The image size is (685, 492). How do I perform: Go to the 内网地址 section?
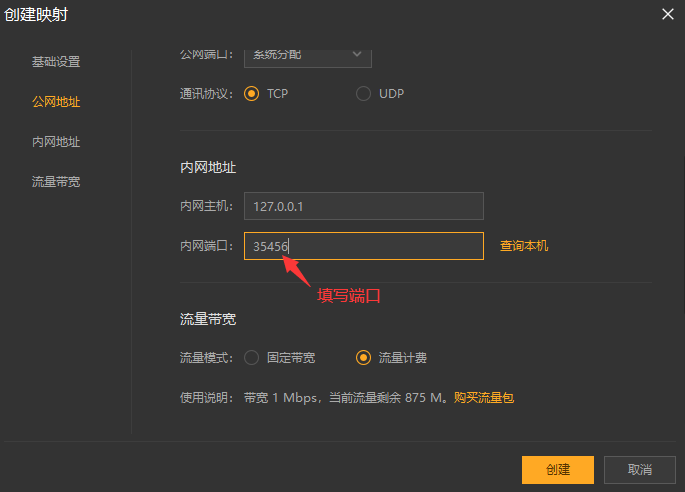[x=56, y=142]
